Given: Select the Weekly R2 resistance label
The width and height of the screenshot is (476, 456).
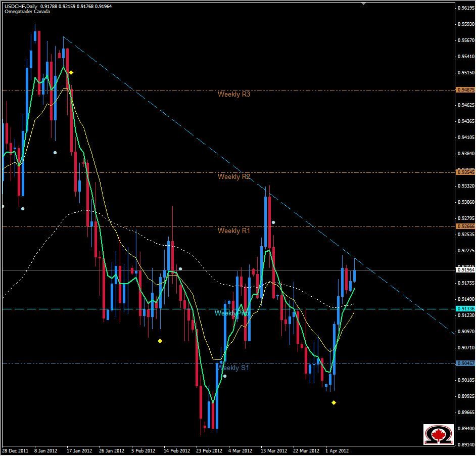Looking at the screenshot, I should (234, 177).
